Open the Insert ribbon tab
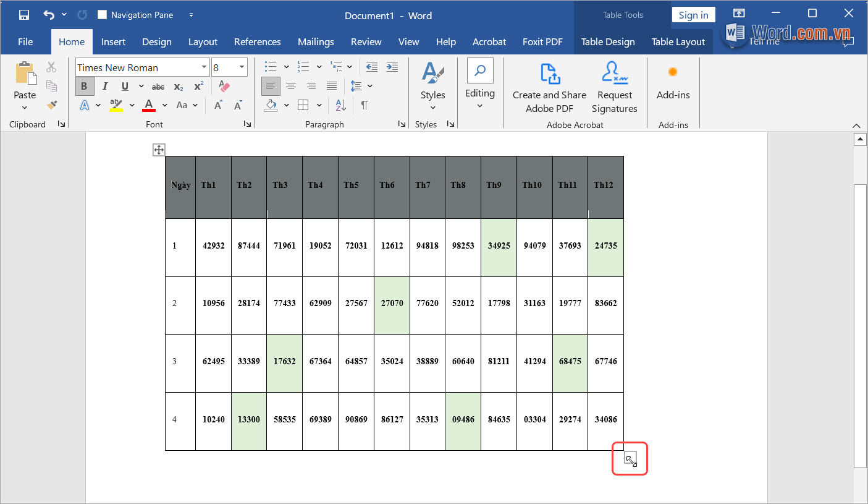This screenshot has width=868, height=504. pos(113,42)
